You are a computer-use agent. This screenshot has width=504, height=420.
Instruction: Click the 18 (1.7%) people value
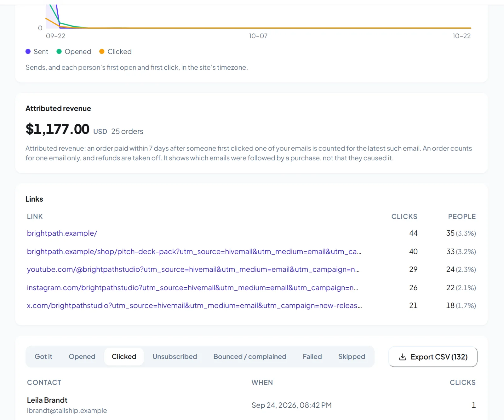click(461, 306)
